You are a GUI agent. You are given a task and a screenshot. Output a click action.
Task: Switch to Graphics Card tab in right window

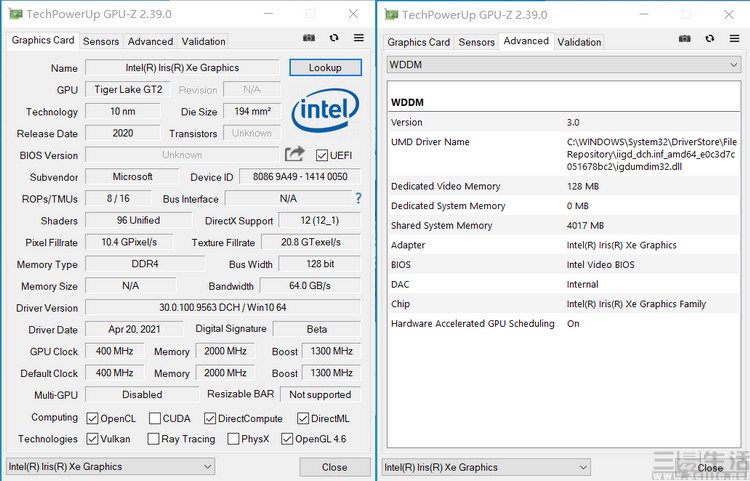pyautogui.click(x=419, y=42)
